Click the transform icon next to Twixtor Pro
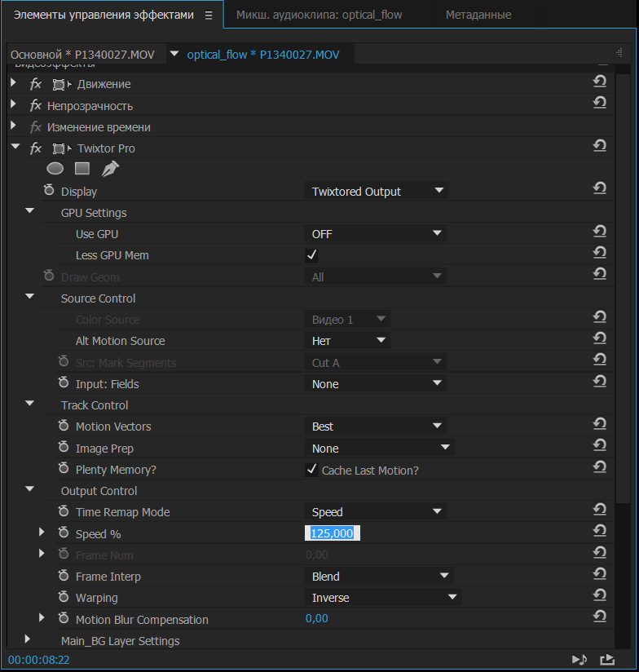 pyautogui.click(x=62, y=148)
